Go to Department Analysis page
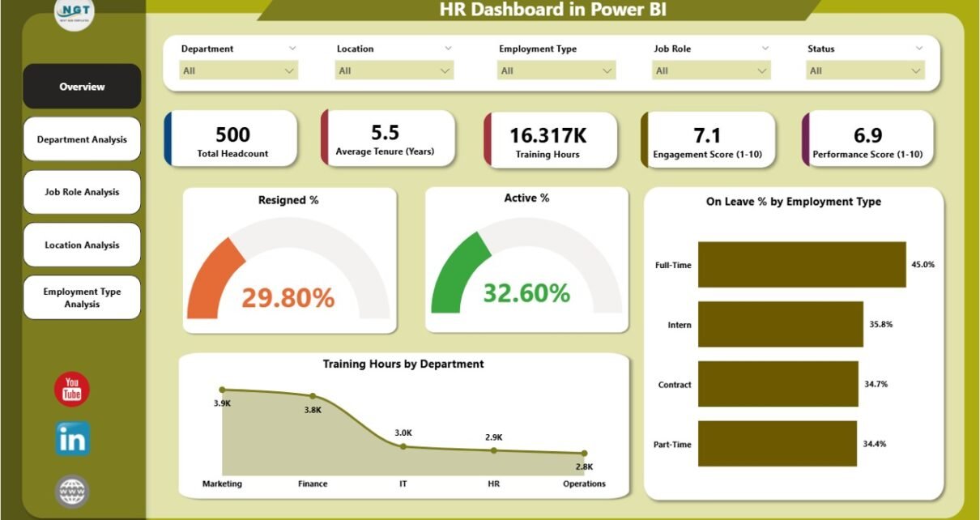This screenshot has width=980, height=520. [82, 139]
